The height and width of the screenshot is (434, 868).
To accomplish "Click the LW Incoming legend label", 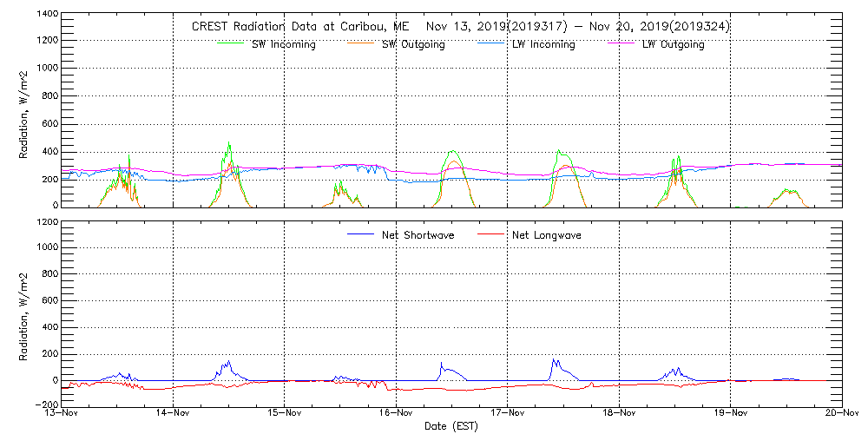I will click(543, 45).
